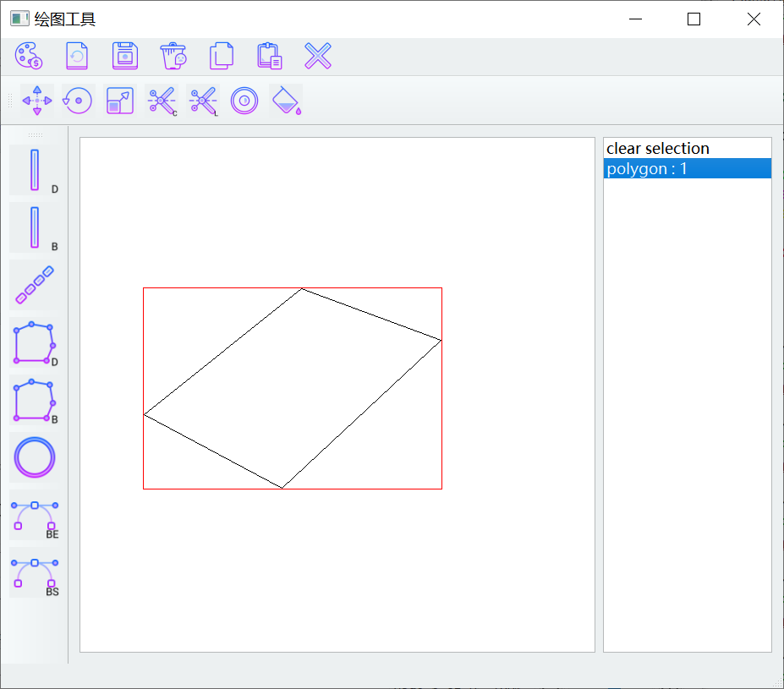Copy the selection with the copy icon
Viewport: 784px width, 689px height.
pos(222,56)
